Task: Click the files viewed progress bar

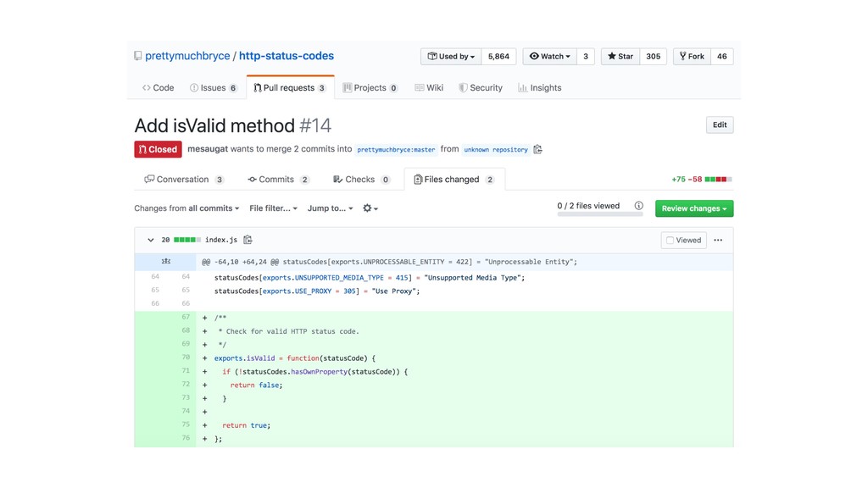Action: coord(599,215)
